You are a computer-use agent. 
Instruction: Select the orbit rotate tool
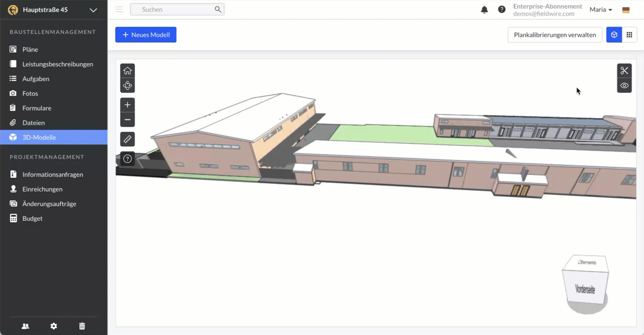128,85
